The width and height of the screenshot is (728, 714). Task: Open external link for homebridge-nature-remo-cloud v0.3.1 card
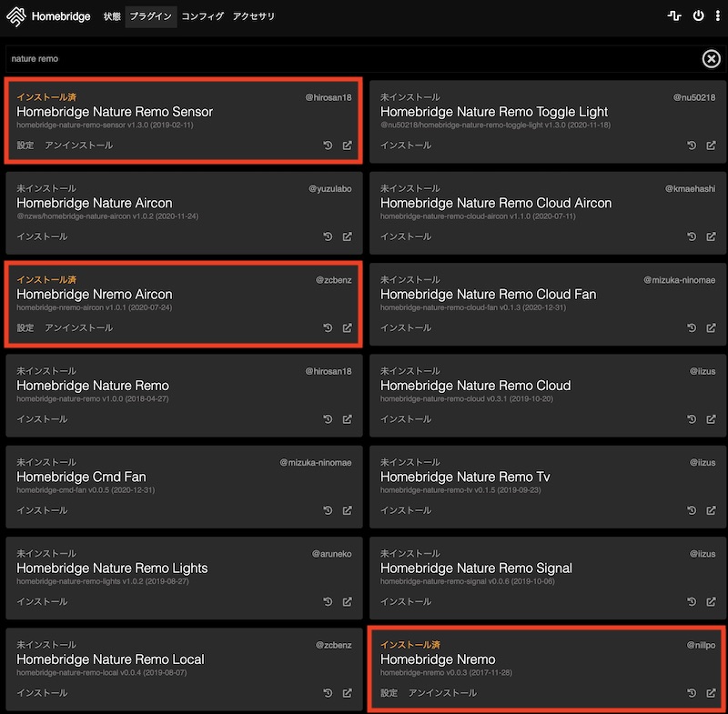(712, 419)
